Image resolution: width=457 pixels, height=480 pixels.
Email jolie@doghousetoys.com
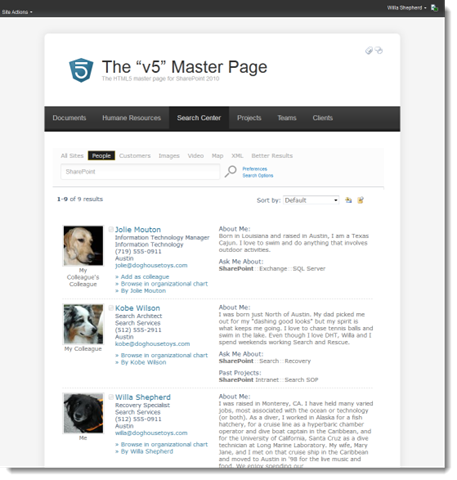[151, 265]
